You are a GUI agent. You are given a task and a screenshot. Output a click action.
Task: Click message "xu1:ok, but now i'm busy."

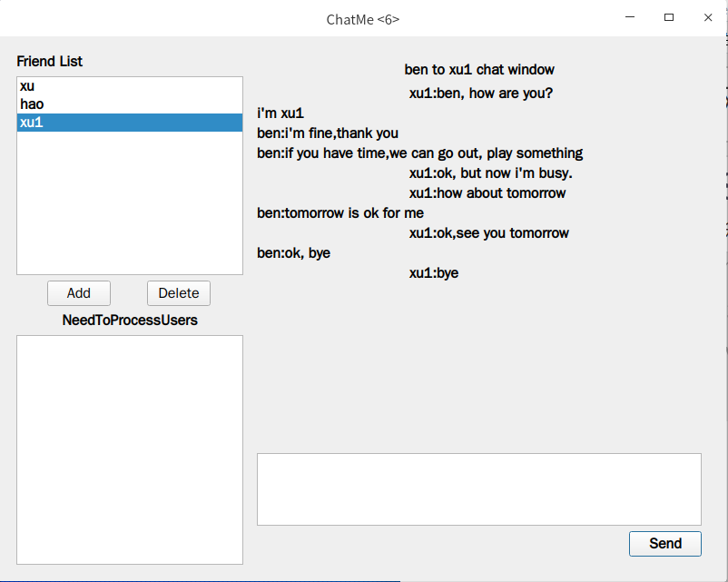tap(491, 173)
